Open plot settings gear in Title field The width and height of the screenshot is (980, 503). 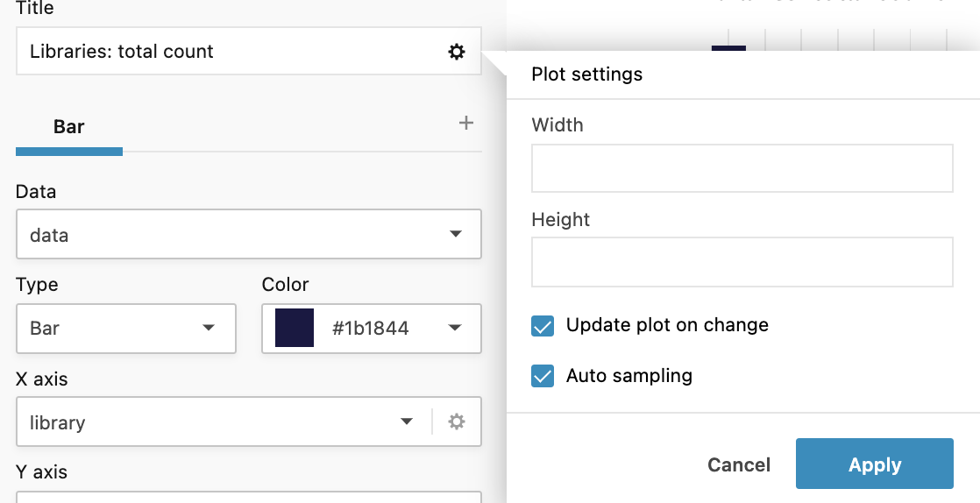click(457, 52)
